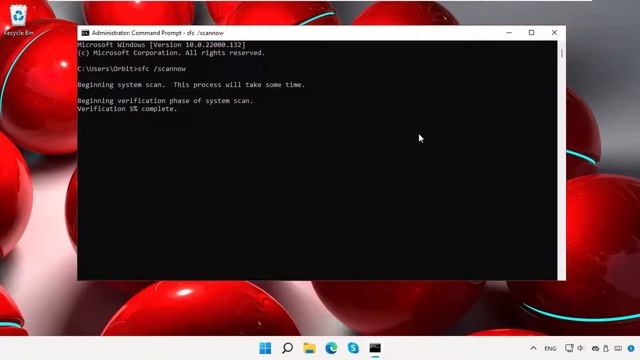Select the Command Prompt taskbar icon
640x360 pixels.
[x=375, y=348]
